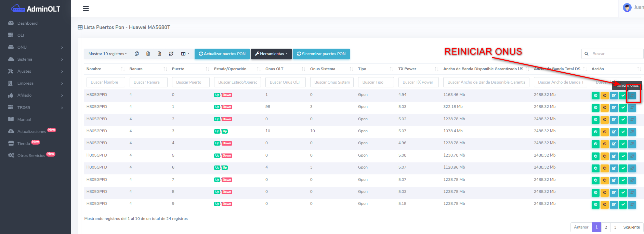Image resolution: width=644 pixels, height=234 pixels.
Task: Click the reload table icon in toolbar
Action: coord(171,54)
